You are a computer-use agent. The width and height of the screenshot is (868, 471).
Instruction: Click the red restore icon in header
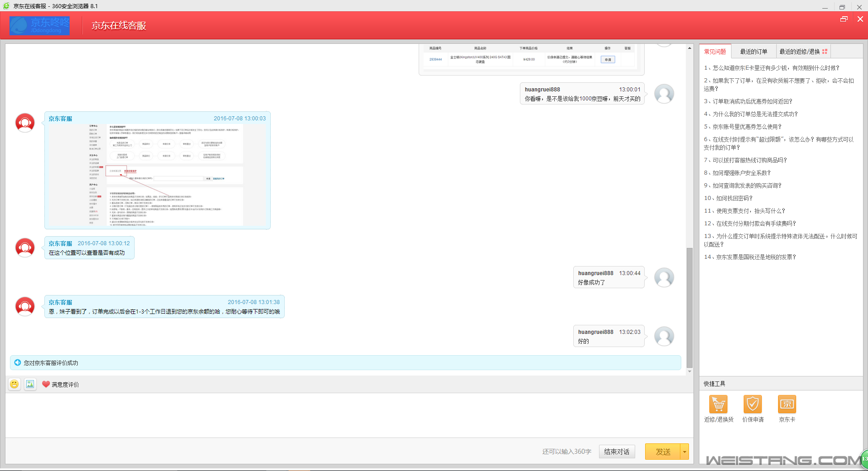[x=844, y=19]
